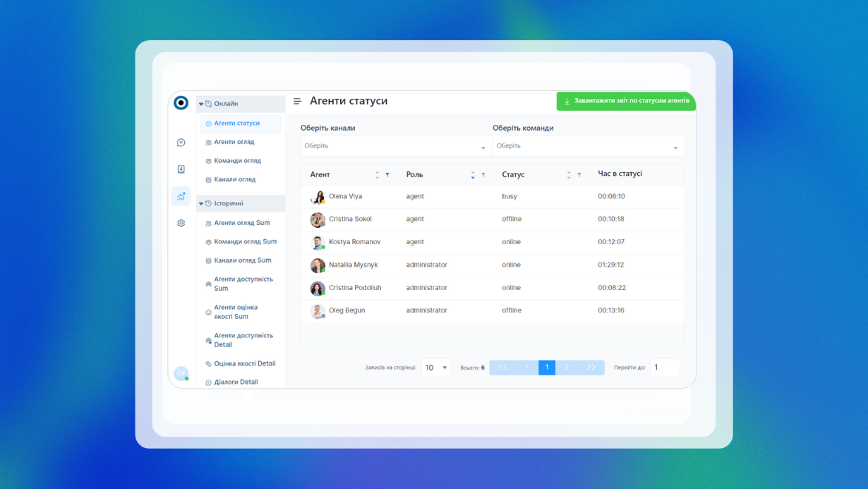
Task: Select the contacts card icon in left rail
Action: coord(181,168)
